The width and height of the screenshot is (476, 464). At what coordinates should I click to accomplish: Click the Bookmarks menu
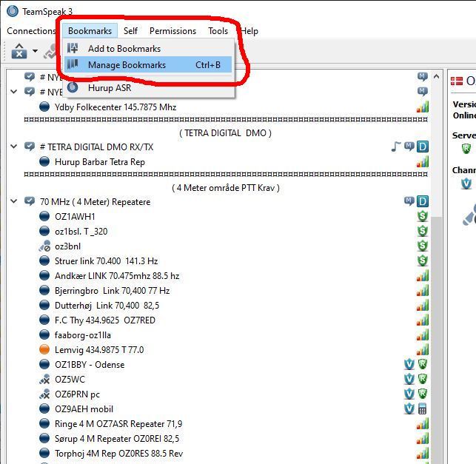(90, 31)
